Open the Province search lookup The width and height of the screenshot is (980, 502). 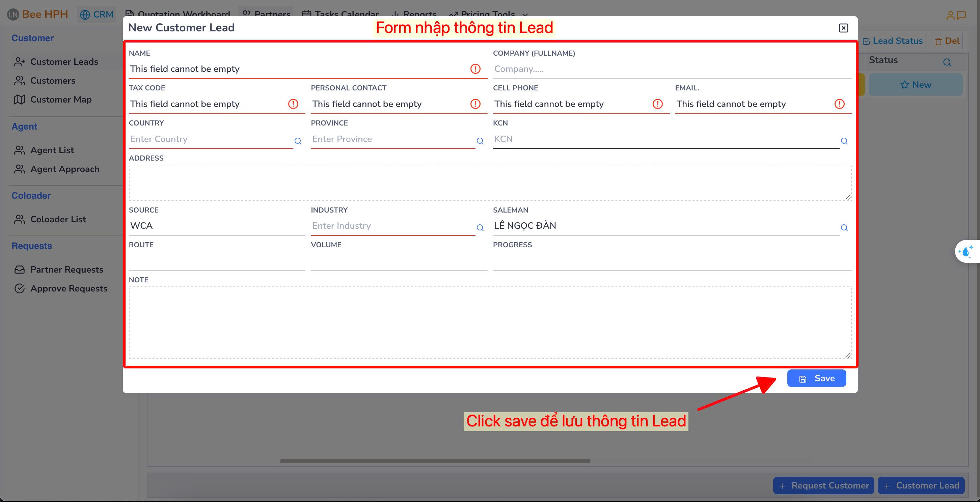pyautogui.click(x=480, y=141)
